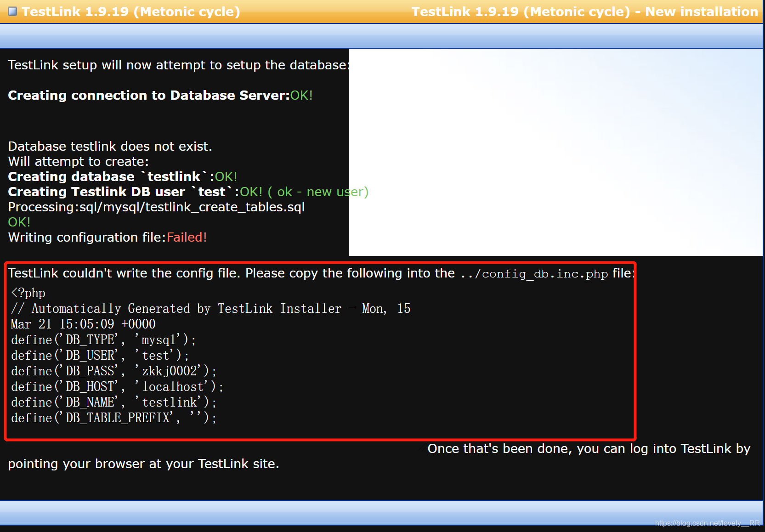Click the define DB_NAME testlink line
The height and width of the screenshot is (532, 765).
[113, 402]
